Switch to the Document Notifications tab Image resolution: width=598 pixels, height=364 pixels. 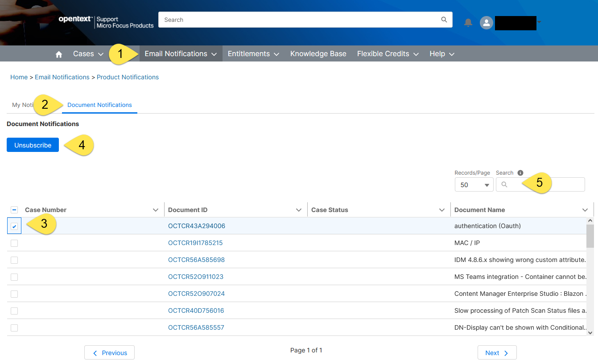[99, 105]
